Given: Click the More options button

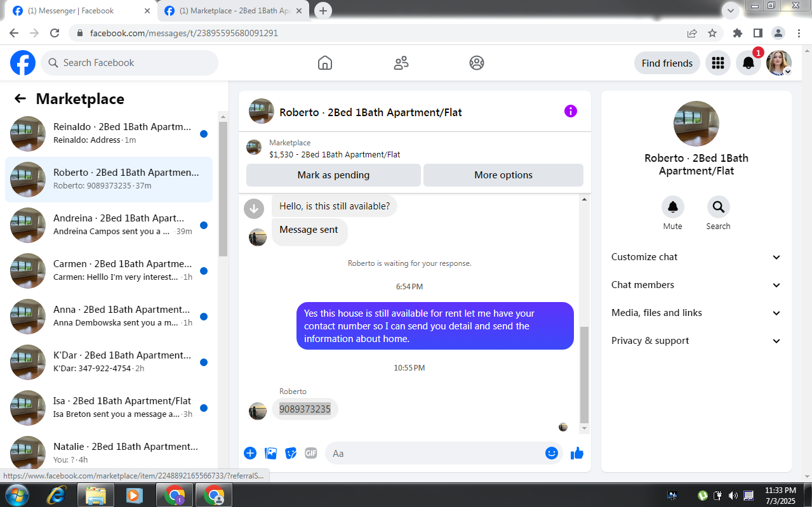Looking at the screenshot, I should 503,175.
